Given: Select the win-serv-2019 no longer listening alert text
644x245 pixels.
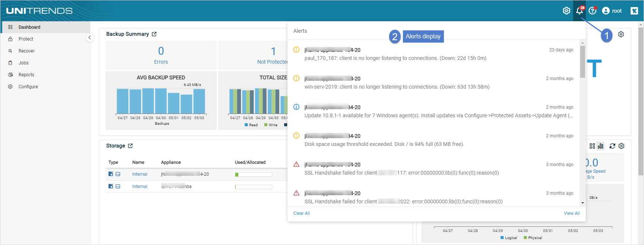Looking at the screenshot, I should coord(397,87).
